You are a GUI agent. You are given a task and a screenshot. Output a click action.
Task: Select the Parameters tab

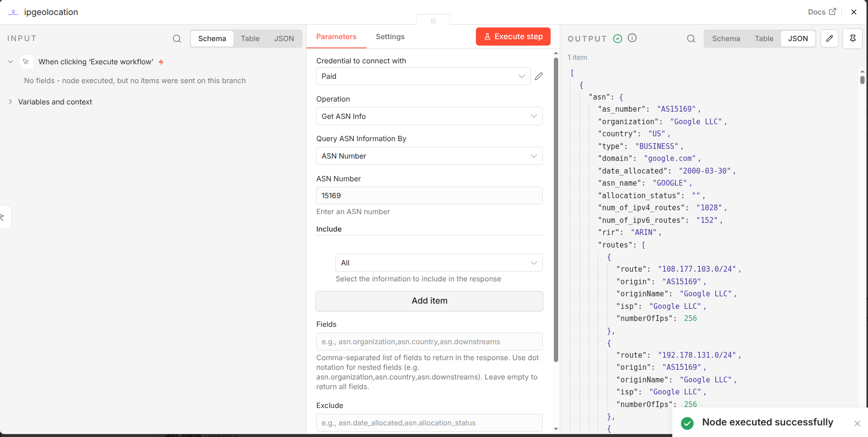pos(336,37)
